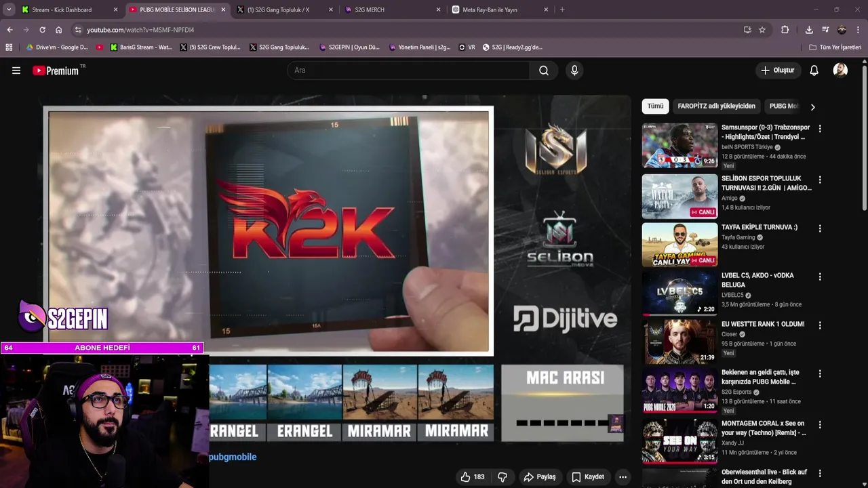The image size is (868, 488).
Task: Open the browser home page
Action: click(58, 30)
